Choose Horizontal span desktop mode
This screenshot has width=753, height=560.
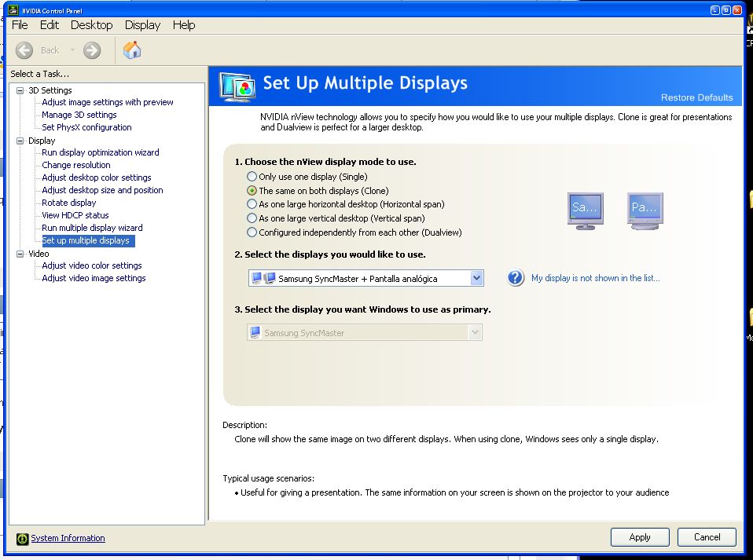pyautogui.click(x=252, y=204)
